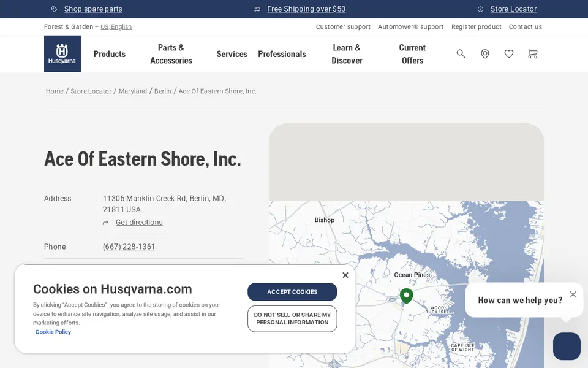Click Do Not Sell or Share button
Screen dimensions: 588x368
pyautogui.click(x=292, y=319)
